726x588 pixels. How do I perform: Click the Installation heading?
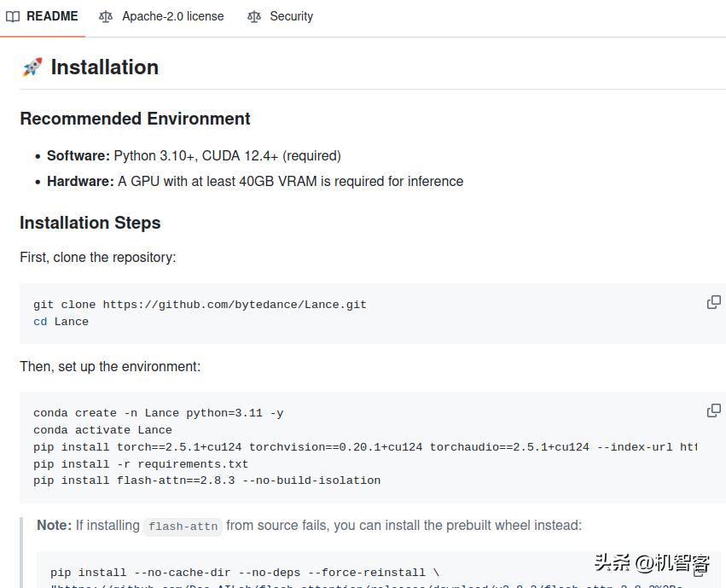click(105, 67)
